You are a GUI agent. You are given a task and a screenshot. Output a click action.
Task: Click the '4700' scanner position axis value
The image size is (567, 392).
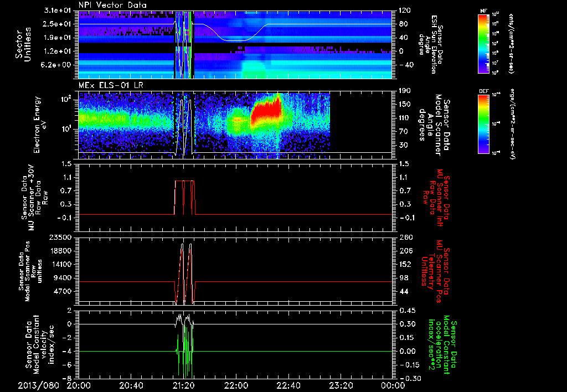click(x=63, y=291)
